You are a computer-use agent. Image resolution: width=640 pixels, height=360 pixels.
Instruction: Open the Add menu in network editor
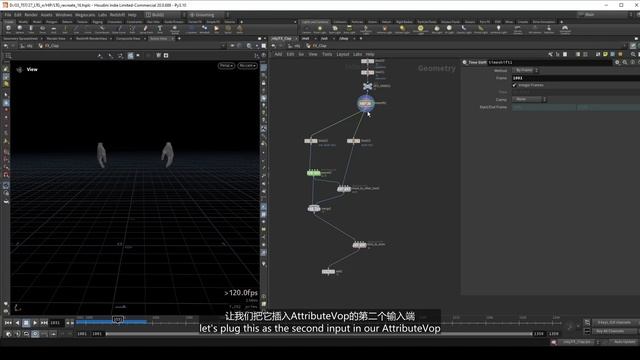278,54
